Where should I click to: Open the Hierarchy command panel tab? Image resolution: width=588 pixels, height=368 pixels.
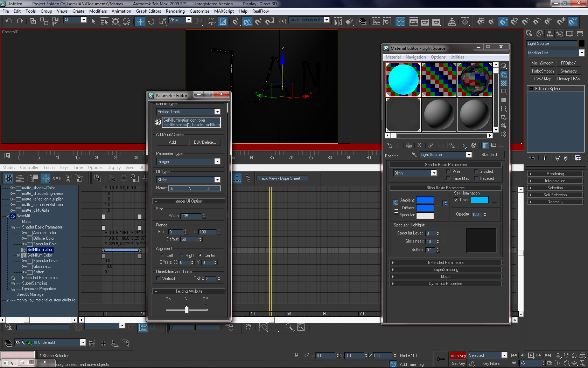click(549, 34)
